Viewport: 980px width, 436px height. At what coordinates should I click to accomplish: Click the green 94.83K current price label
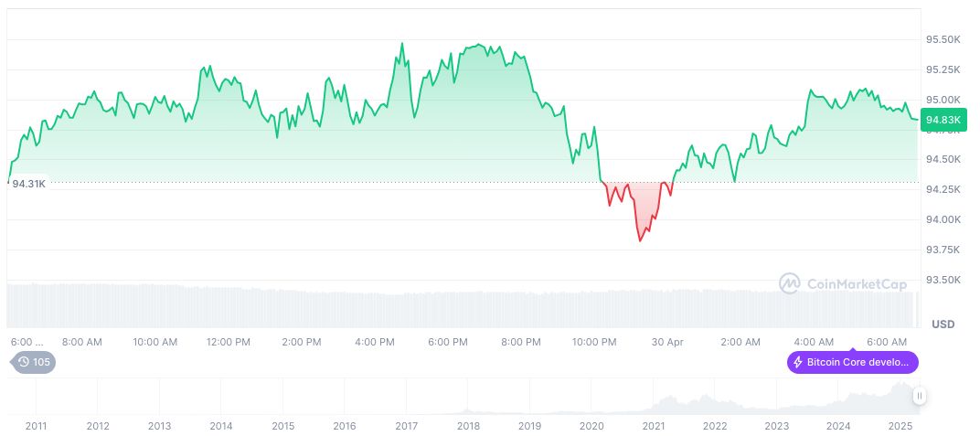943,120
